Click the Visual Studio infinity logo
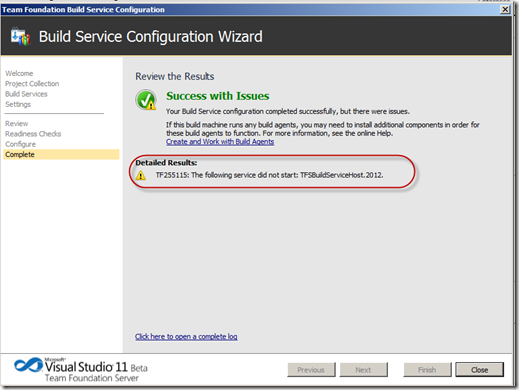The height and width of the screenshot is (390, 519). (x=29, y=365)
